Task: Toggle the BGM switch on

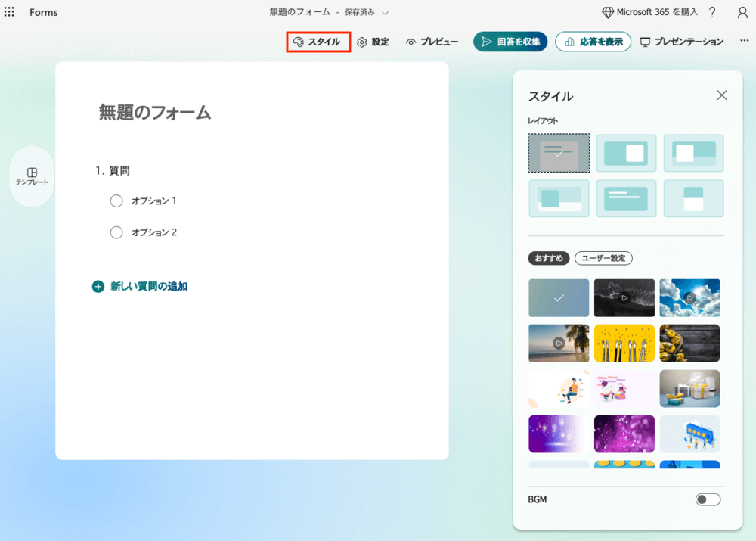Action: click(708, 499)
